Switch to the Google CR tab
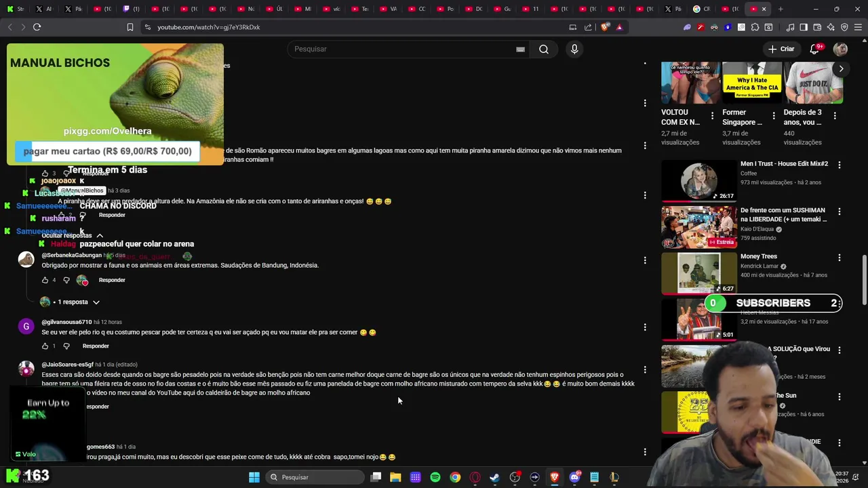Viewport: 868px width, 488px height. [701, 9]
